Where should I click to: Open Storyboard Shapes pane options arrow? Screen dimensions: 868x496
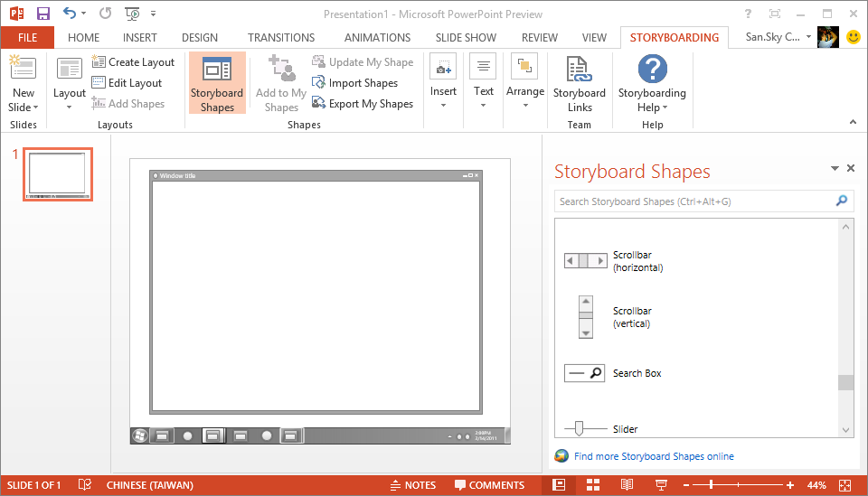pos(835,168)
